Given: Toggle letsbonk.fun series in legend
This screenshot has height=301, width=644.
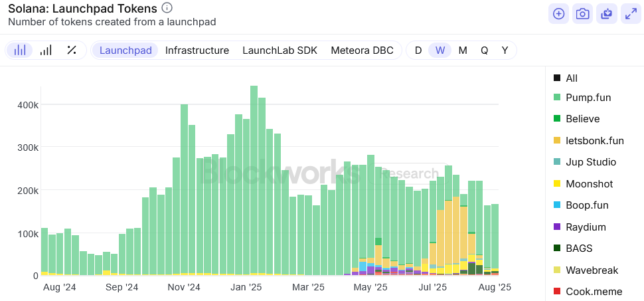Looking at the screenshot, I should tap(588, 141).
